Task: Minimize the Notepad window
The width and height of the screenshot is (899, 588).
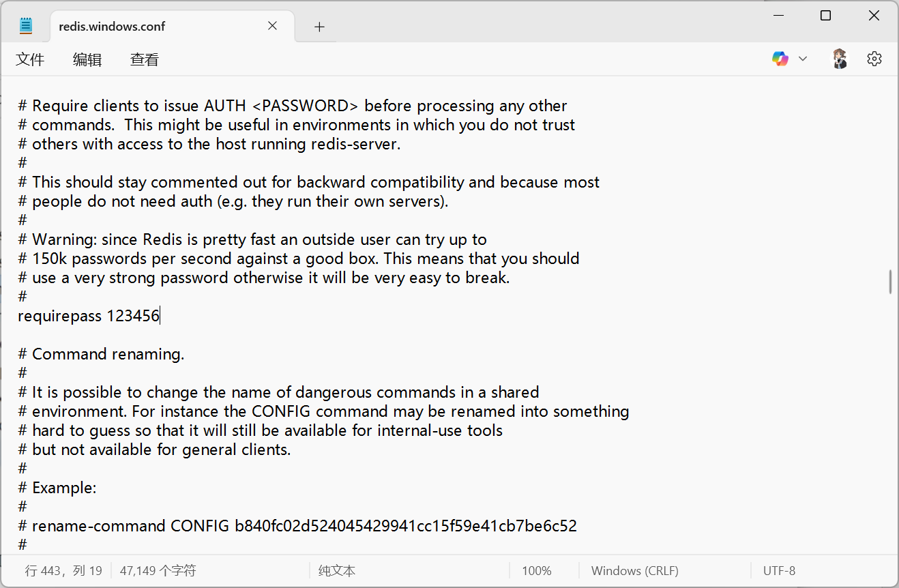Action: [x=778, y=16]
